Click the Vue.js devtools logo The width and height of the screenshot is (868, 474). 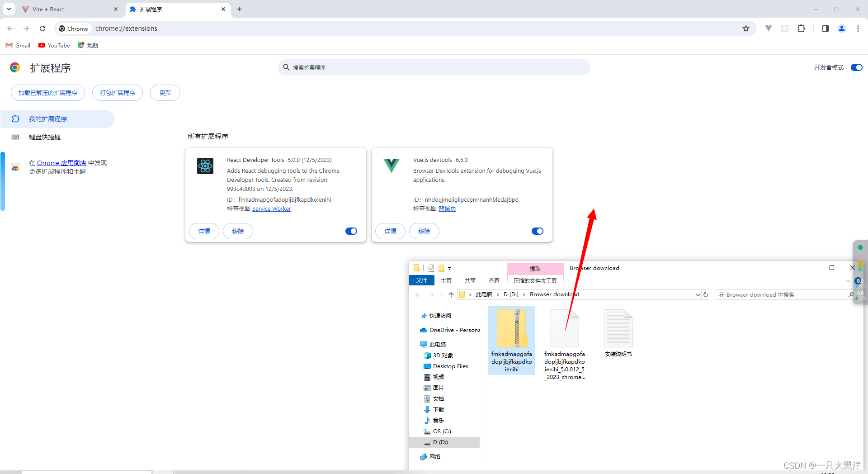coord(392,166)
